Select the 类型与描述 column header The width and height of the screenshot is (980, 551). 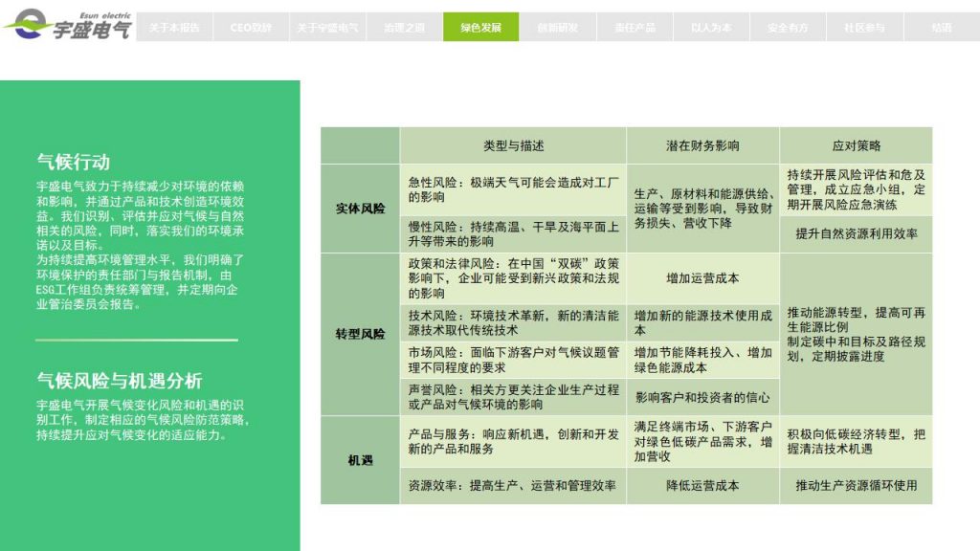click(x=513, y=145)
